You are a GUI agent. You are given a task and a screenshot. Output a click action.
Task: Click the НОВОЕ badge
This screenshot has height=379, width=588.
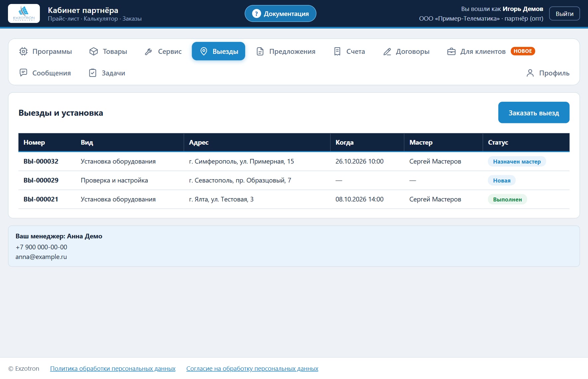coord(523,51)
